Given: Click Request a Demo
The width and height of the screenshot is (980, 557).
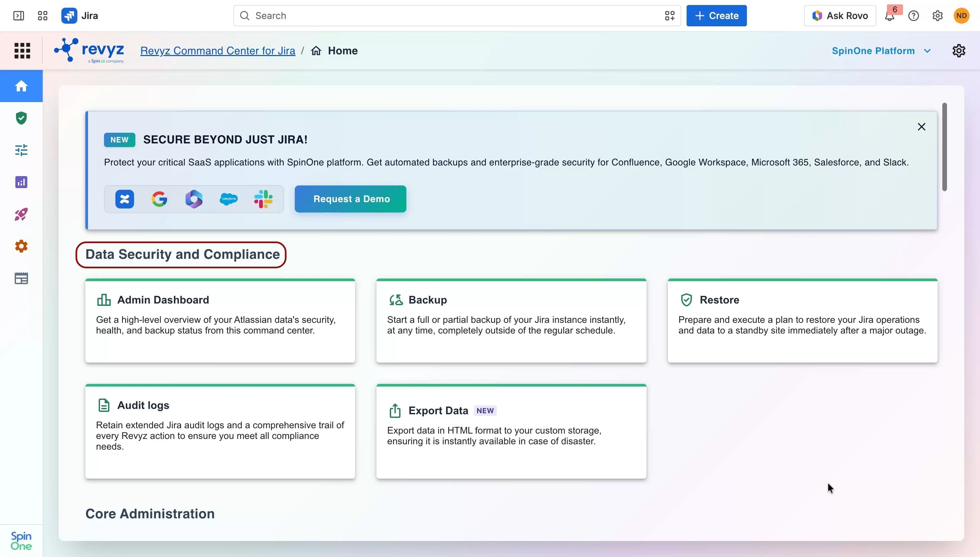Looking at the screenshot, I should 350,199.
